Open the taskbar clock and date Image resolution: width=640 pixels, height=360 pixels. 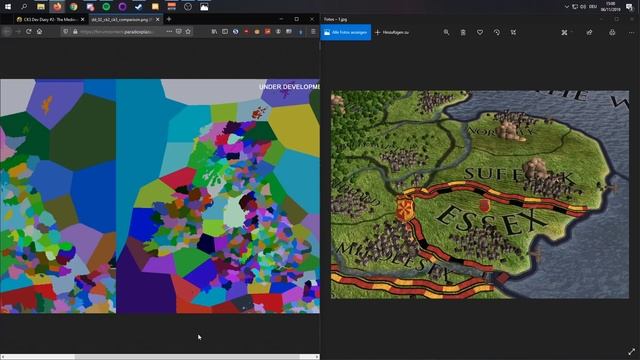(611, 7)
